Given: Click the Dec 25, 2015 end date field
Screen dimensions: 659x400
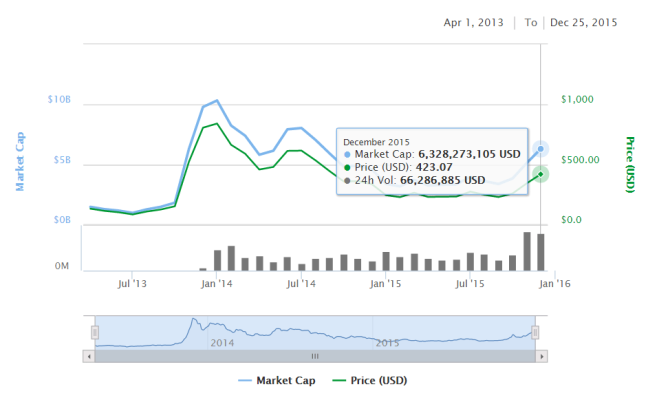Looking at the screenshot, I should pos(583,23).
